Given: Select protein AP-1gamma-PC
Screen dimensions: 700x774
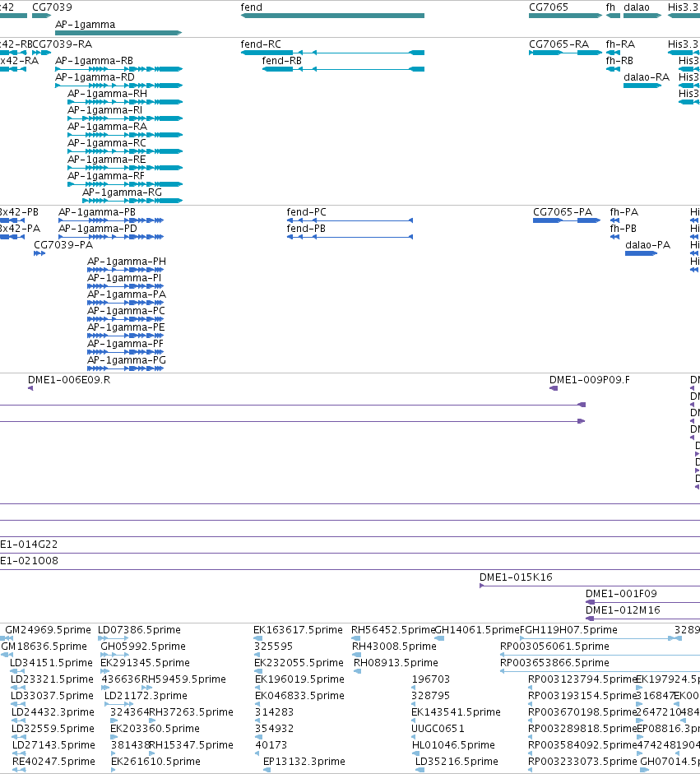Looking at the screenshot, I should click(x=125, y=319).
